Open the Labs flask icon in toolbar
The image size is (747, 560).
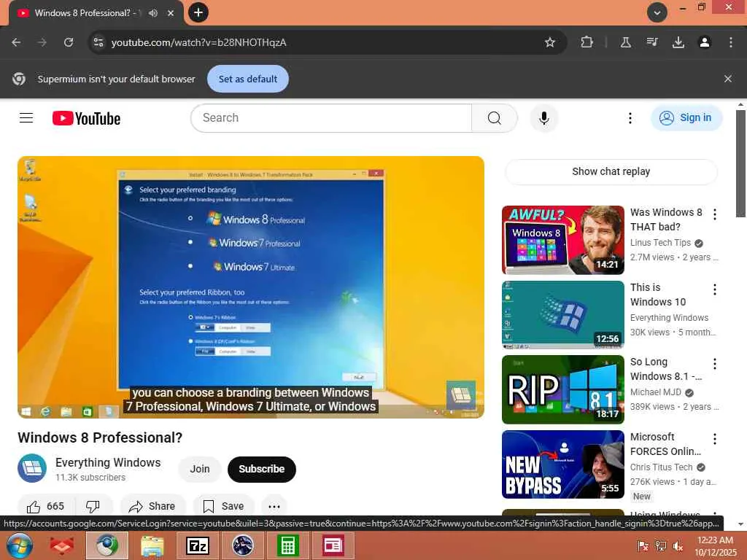point(625,42)
